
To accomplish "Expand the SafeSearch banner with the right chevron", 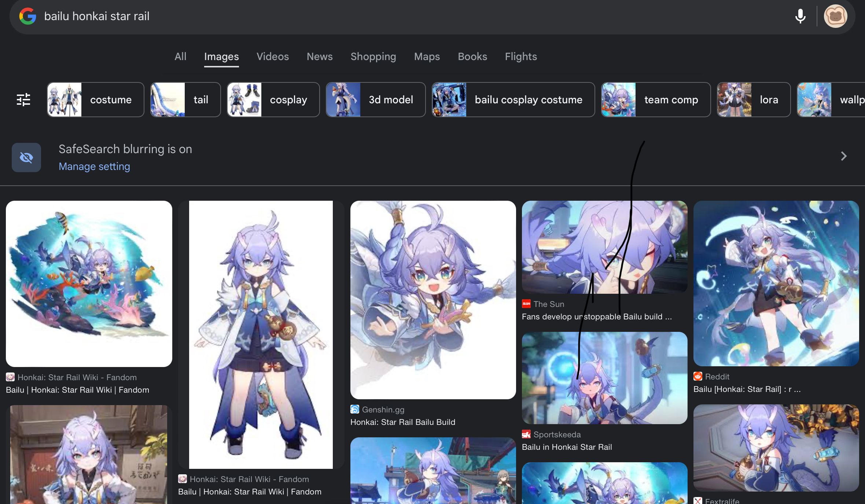I will pyautogui.click(x=843, y=156).
